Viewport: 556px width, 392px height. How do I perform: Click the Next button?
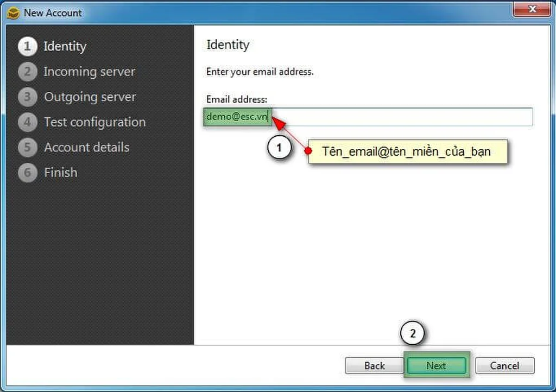[x=436, y=365]
